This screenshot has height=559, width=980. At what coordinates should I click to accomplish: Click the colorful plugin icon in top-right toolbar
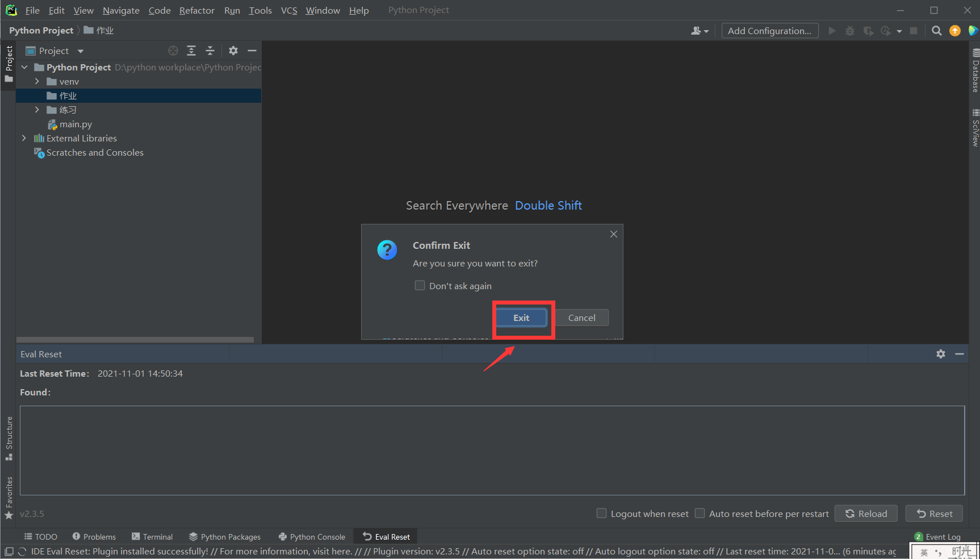coord(973,31)
